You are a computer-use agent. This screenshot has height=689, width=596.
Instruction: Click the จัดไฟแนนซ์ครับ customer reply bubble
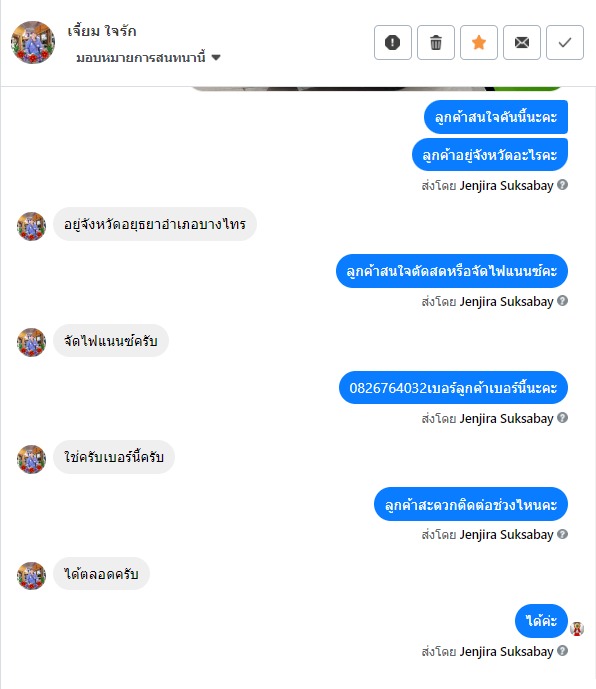[111, 341]
